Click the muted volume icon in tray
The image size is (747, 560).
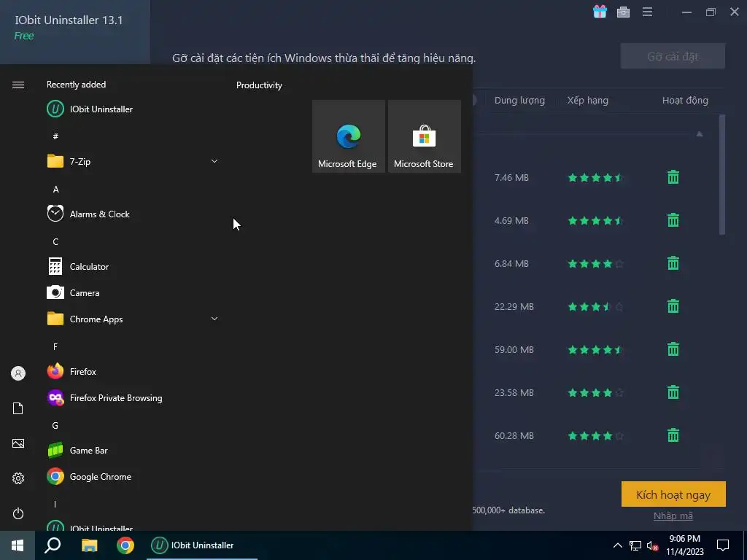click(653, 545)
